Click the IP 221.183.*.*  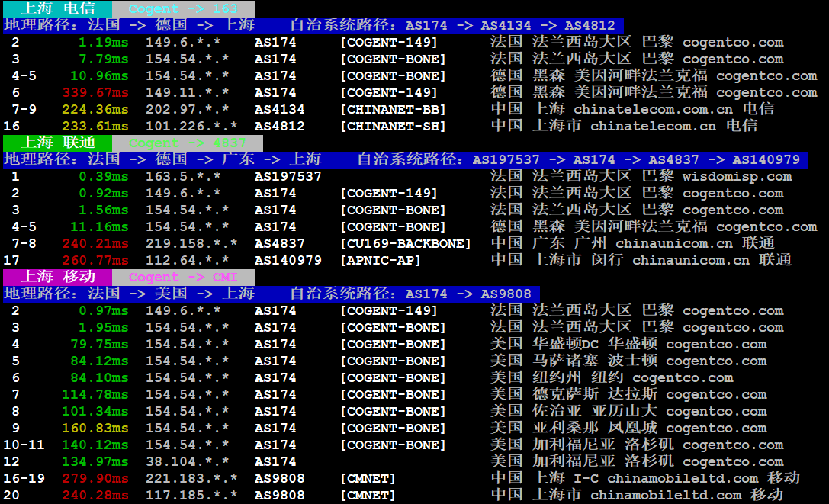coord(191,479)
